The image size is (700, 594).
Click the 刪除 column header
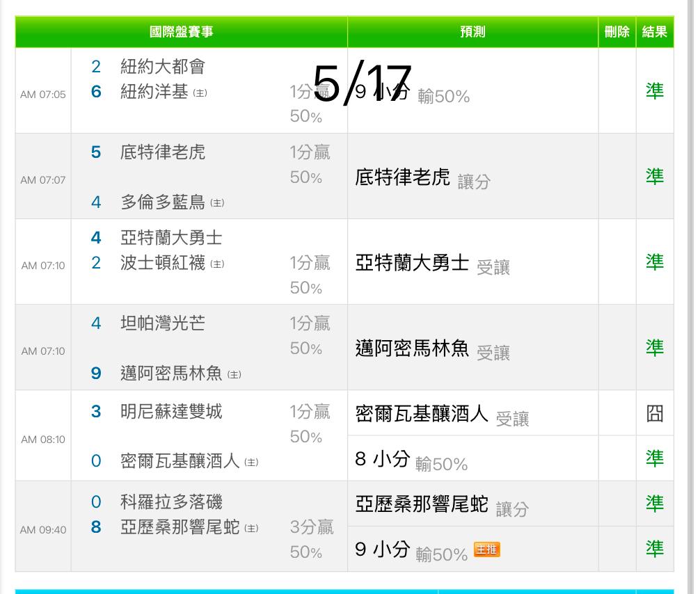click(617, 32)
